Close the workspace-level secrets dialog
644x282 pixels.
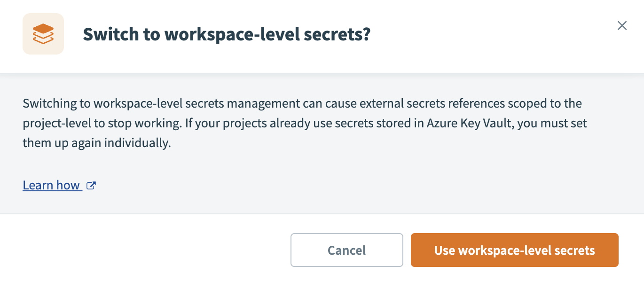tap(622, 26)
